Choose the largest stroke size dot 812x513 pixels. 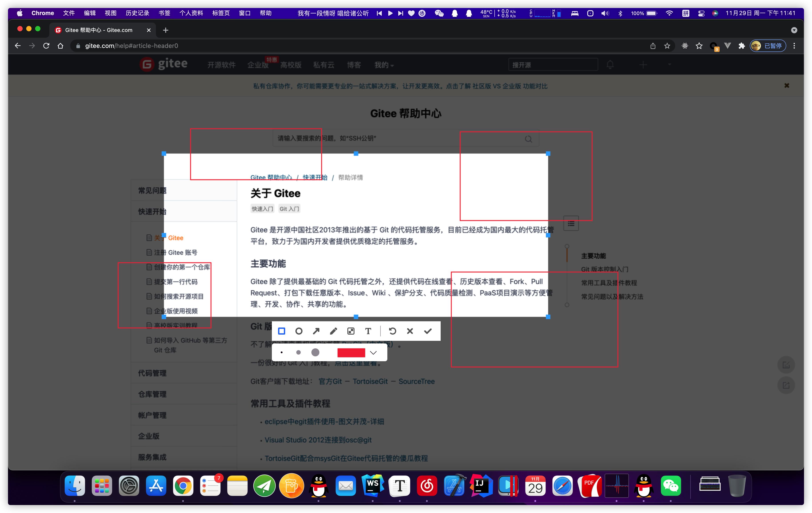(x=315, y=352)
